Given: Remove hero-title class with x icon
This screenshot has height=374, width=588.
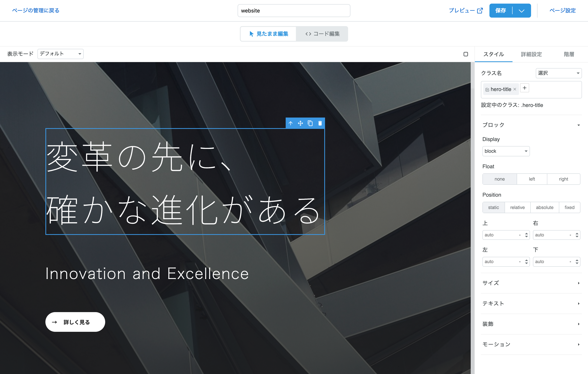Looking at the screenshot, I should pyautogui.click(x=515, y=89).
